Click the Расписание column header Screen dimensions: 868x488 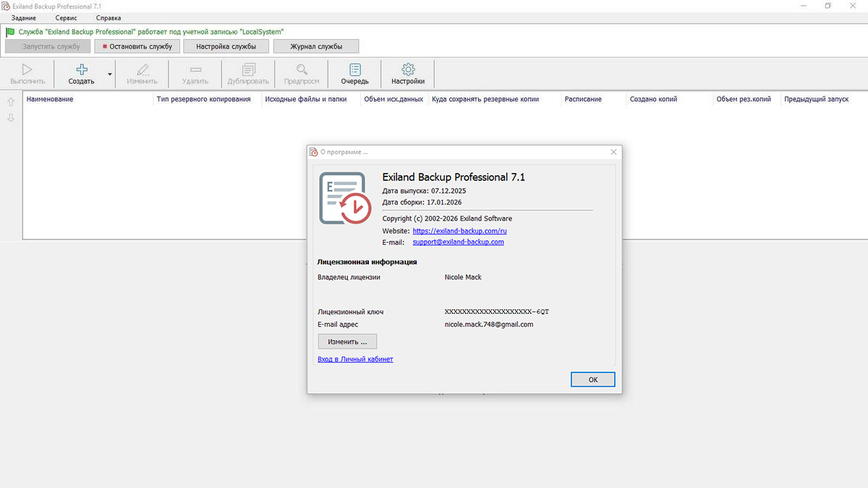[594, 99]
